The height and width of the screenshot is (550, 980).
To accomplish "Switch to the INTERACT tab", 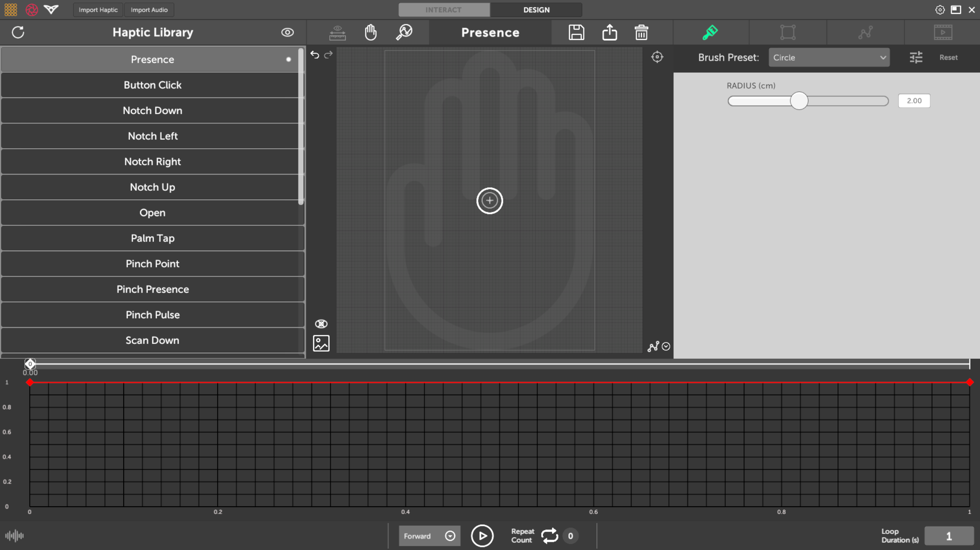I will (x=443, y=10).
